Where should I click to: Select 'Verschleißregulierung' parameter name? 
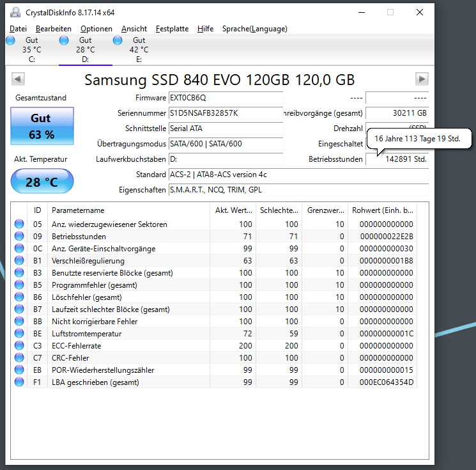click(x=88, y=261)
